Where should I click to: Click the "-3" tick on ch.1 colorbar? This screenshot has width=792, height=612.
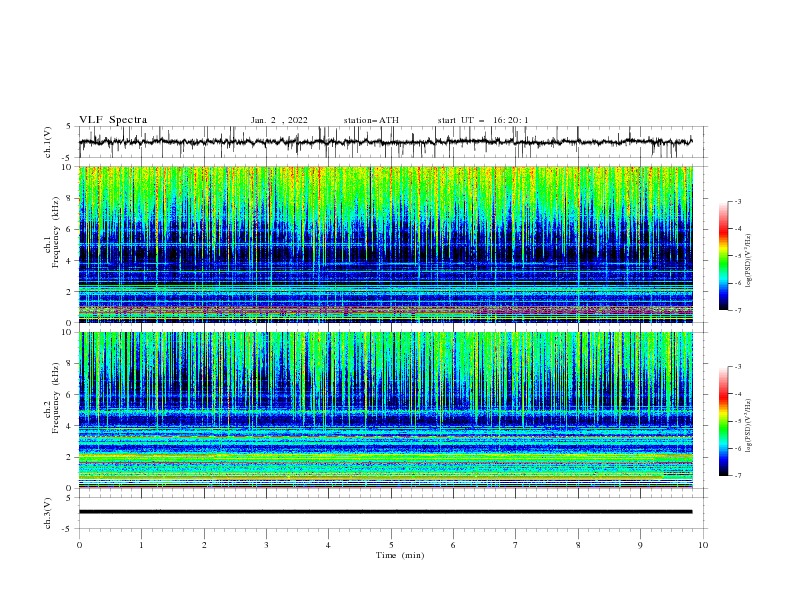738,201
